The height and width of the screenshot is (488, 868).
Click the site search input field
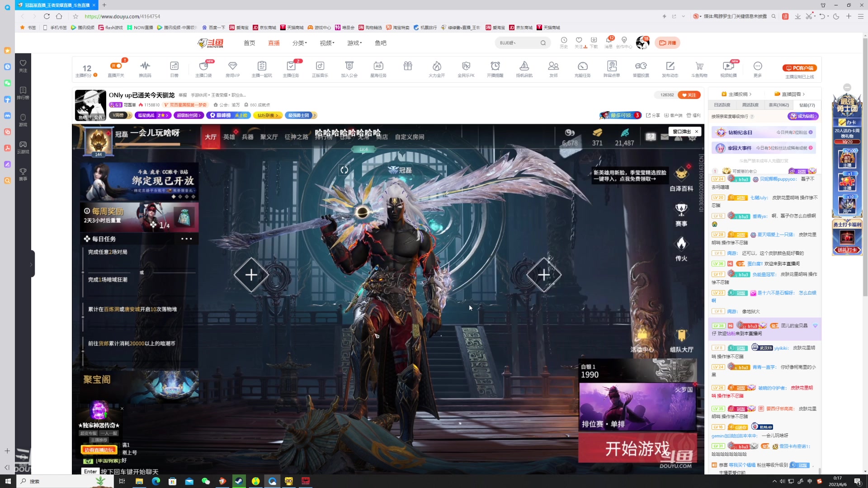[x=518, y=43]
